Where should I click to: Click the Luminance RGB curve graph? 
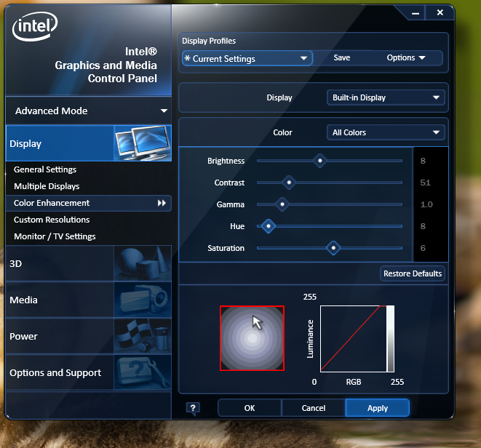pyautogui.click(x=357, y=338)
